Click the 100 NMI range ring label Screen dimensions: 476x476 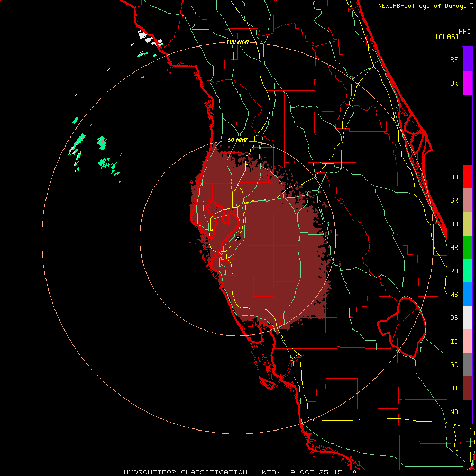click(237, 42)
